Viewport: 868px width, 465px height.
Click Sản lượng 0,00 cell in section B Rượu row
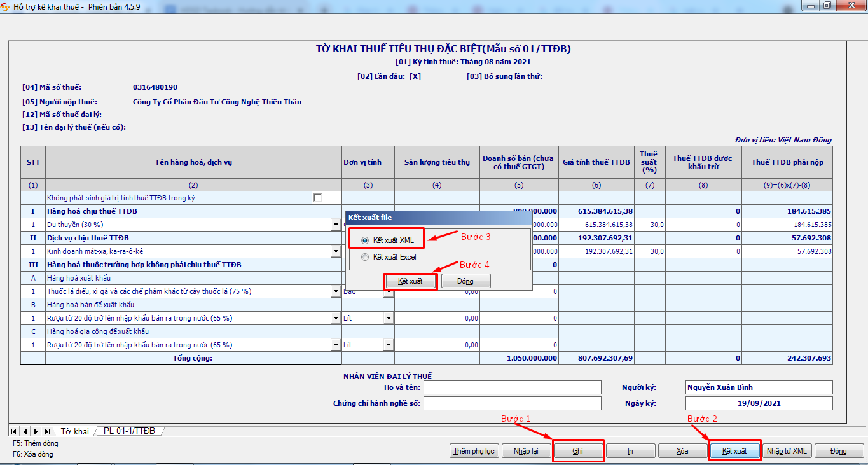(x=437, y=318)
